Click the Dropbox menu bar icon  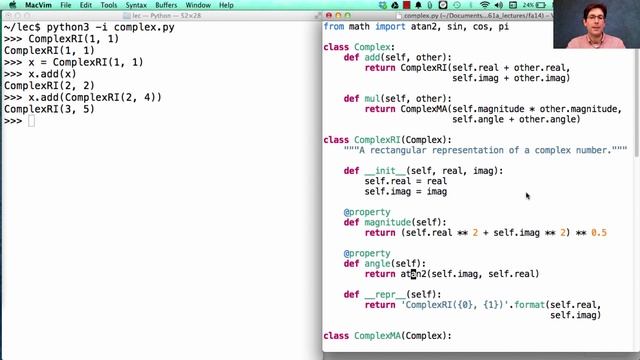(x=382, y=5)
